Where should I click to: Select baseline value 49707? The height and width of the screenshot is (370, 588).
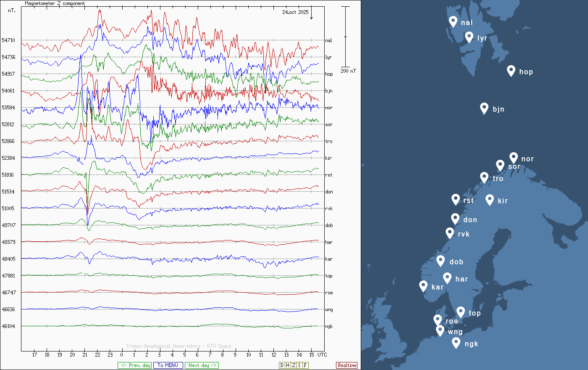coord(8,225)
